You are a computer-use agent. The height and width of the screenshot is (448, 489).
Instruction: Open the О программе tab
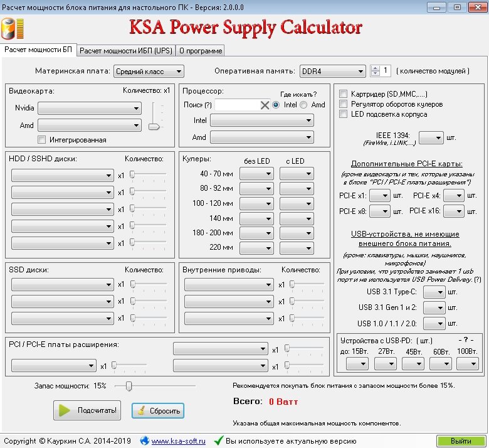pos(201,51)
